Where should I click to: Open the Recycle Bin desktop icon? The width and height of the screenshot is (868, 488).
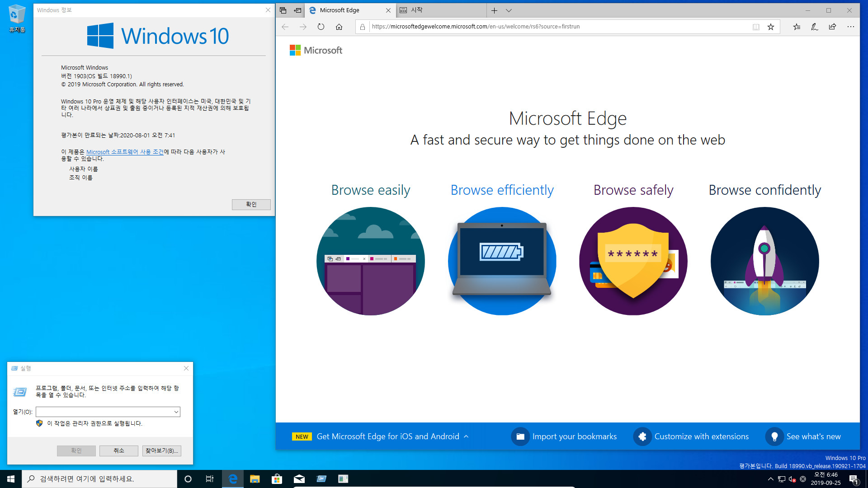pyautogui.click(x=17, y=19)
